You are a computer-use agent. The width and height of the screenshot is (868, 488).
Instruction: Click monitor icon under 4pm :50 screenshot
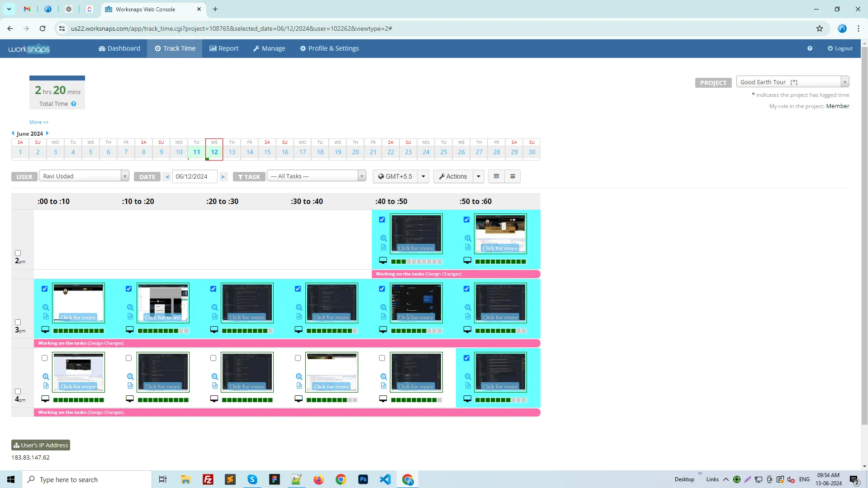467,399
